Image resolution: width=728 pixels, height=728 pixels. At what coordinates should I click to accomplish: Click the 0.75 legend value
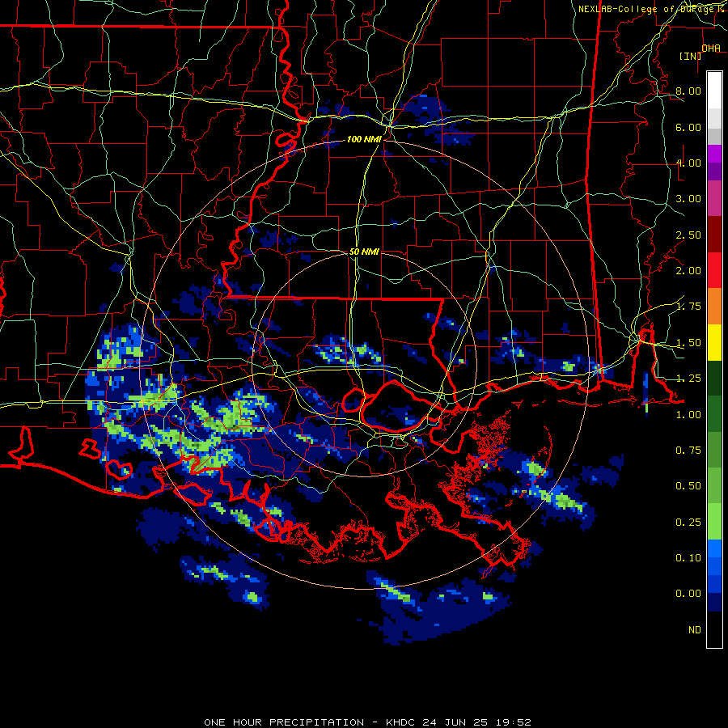click(688, 451)
